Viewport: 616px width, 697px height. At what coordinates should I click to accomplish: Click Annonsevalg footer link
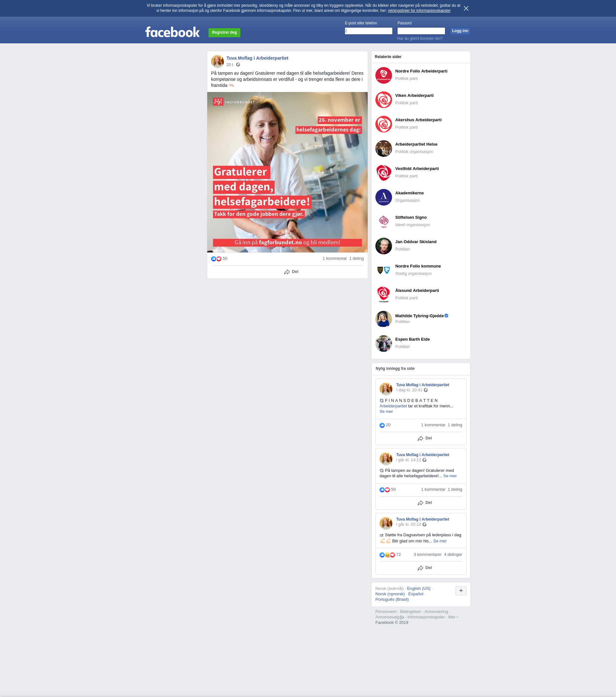387,617
